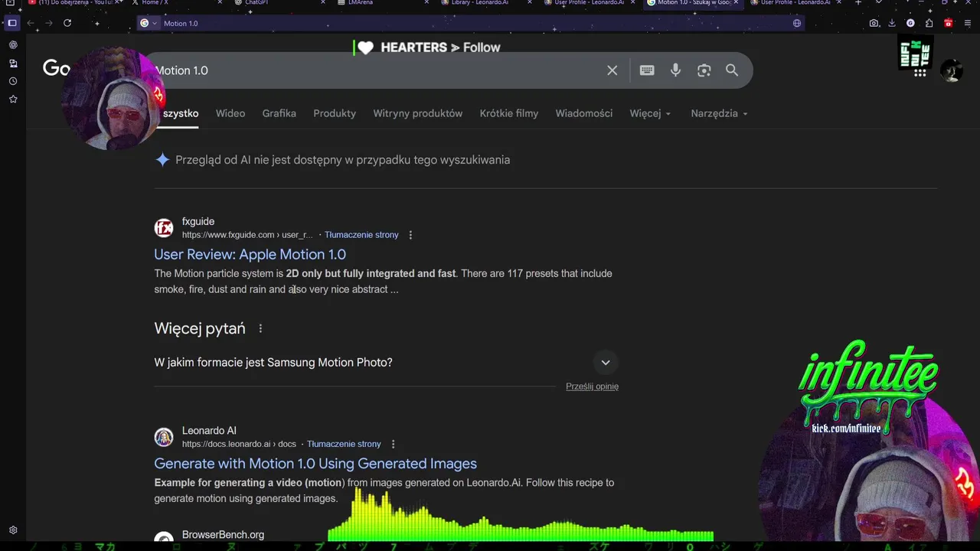Toggle the browser sidebar panel button

pos(12,23)
